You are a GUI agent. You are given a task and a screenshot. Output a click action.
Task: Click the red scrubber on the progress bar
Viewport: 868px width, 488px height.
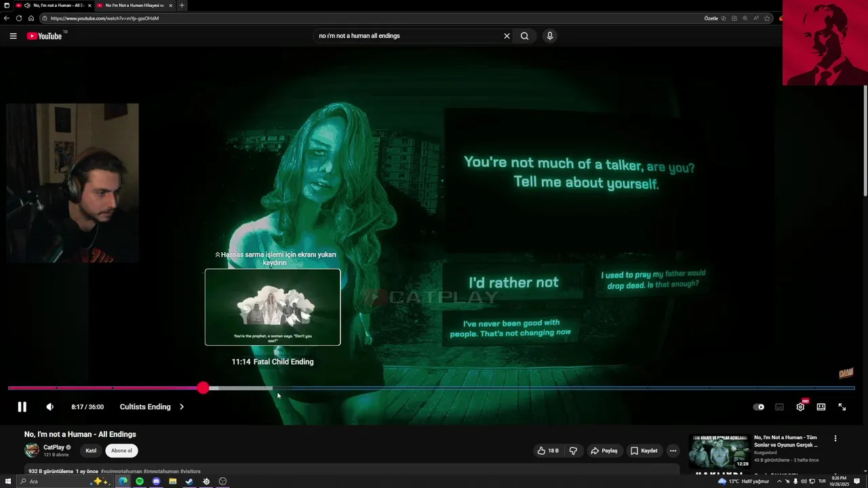coord(203,388)
